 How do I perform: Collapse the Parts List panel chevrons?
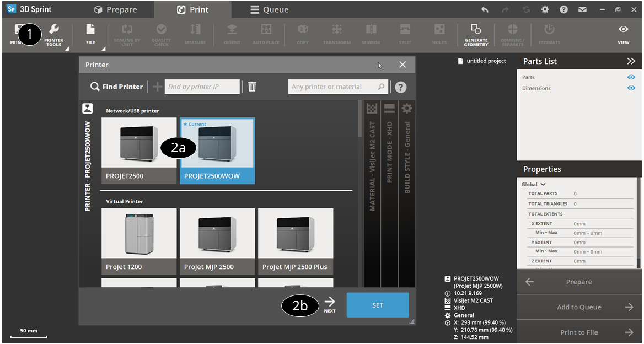pyautogui.click(x=631, y=61)
